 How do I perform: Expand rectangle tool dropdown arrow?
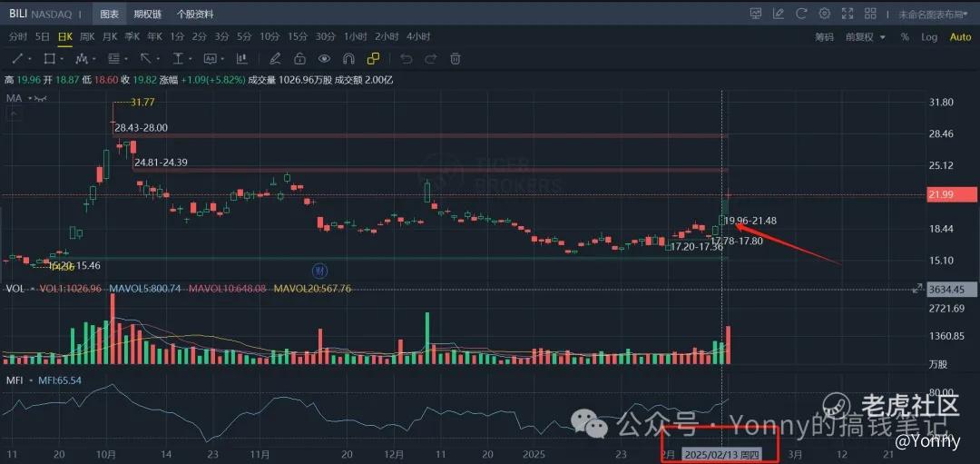[62, 59]
